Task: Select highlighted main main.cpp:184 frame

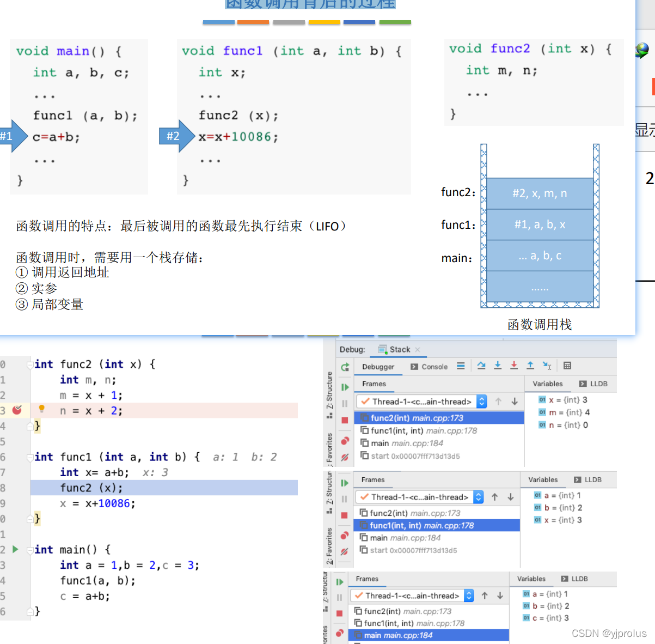Action: (428, 635)
